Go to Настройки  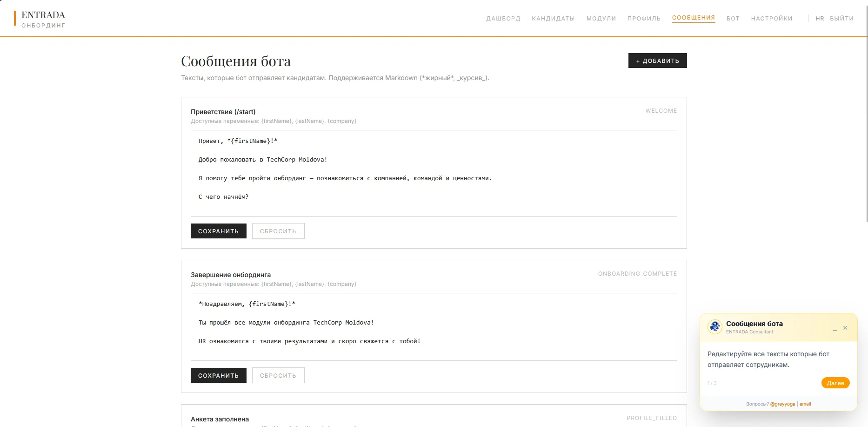click(772, 19)
